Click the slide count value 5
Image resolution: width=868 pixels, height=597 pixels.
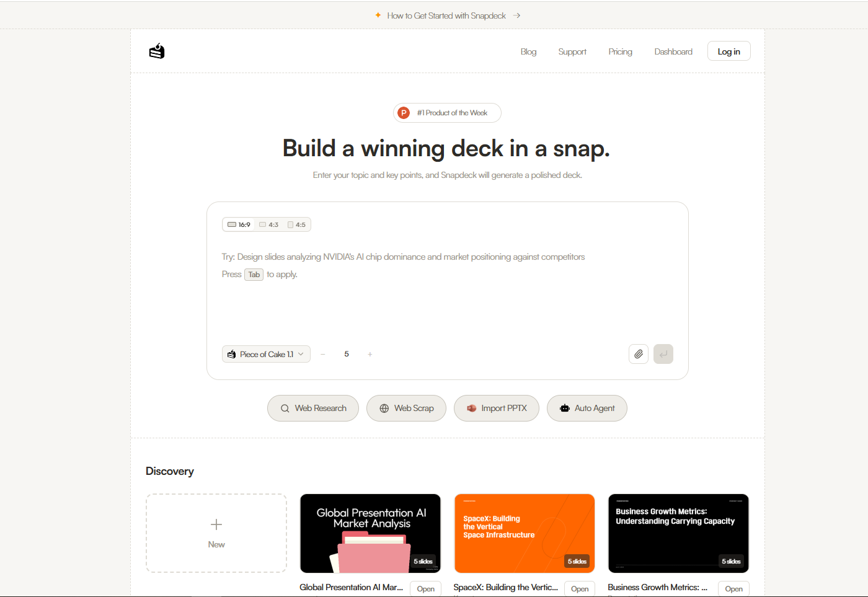coord(347,354)
